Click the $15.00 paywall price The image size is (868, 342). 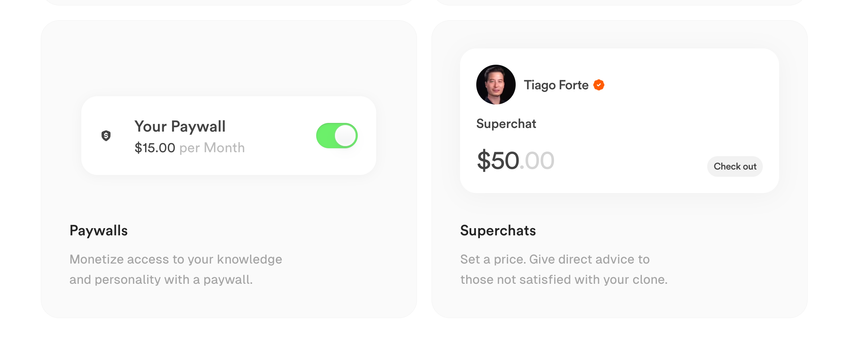(x=155, y=148)
